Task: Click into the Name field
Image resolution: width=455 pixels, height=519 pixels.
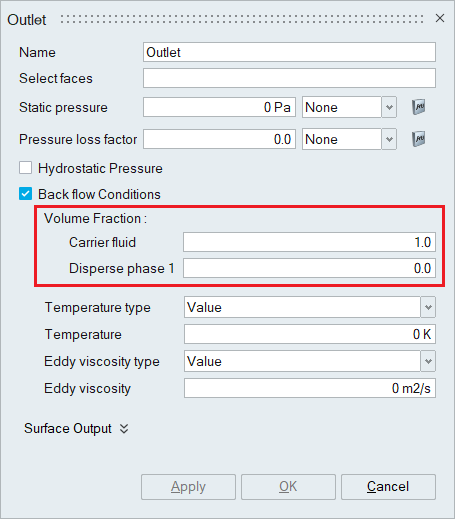Action: coord(289,52)
